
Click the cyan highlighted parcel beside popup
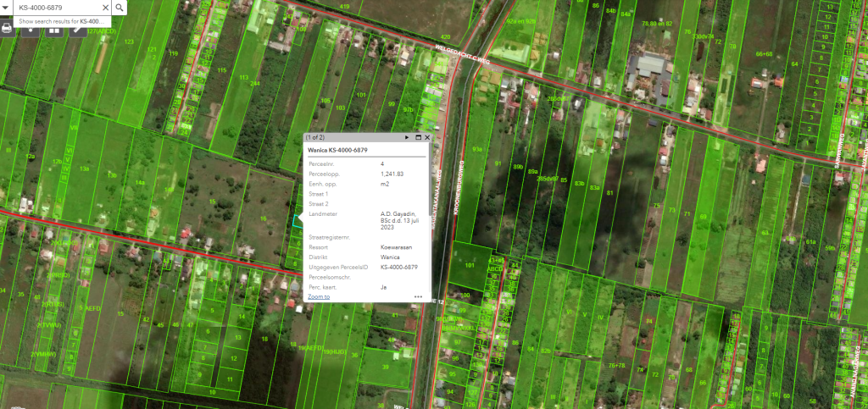click(x=298, y=221)
